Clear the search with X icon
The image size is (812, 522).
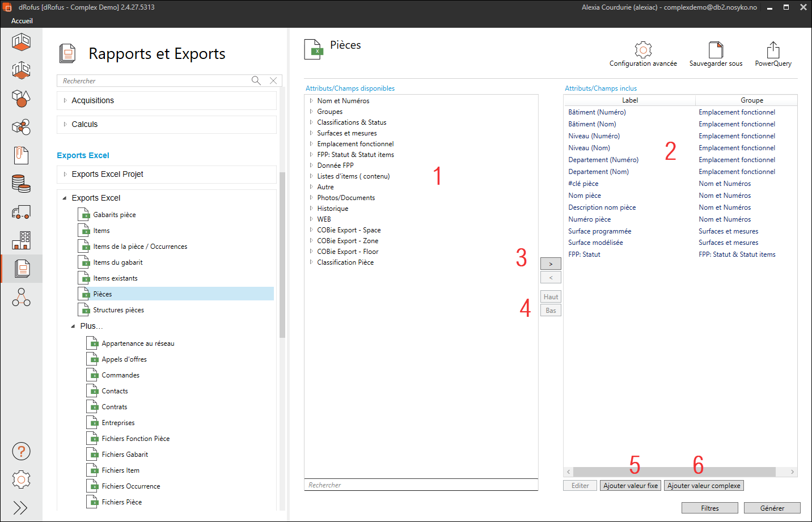(273, 80)
